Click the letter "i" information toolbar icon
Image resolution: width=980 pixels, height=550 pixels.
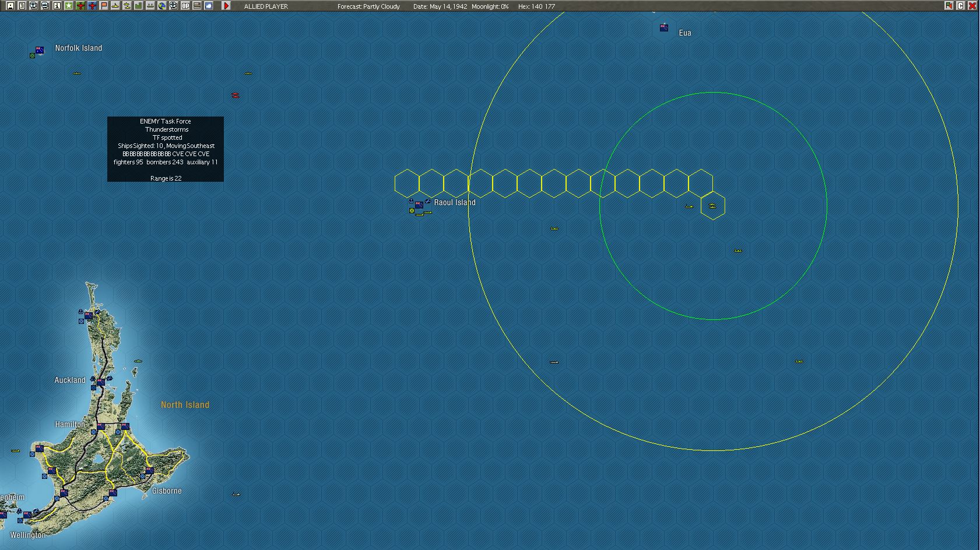57,6
